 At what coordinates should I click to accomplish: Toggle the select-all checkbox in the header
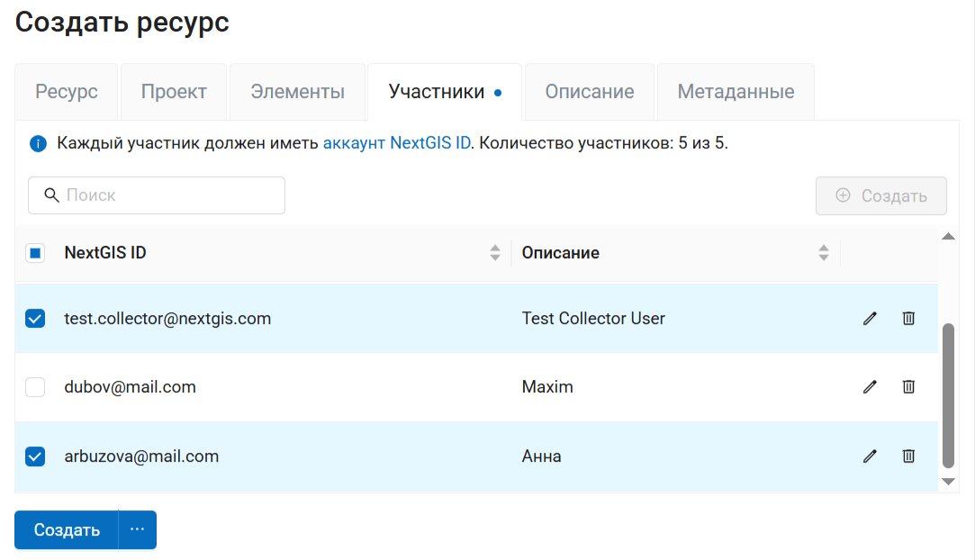tap(35, 253)
